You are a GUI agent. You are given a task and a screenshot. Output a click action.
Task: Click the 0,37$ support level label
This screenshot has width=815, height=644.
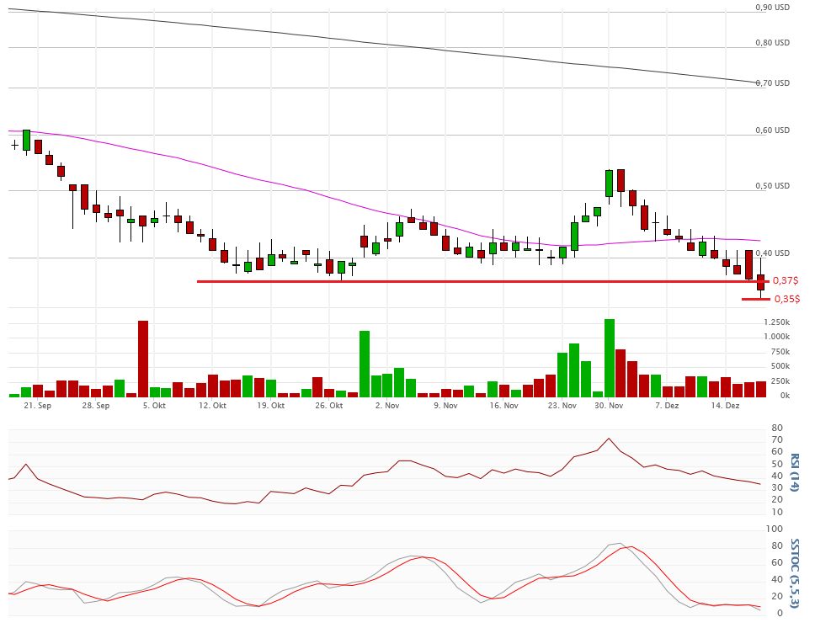[x=785, y=280]
